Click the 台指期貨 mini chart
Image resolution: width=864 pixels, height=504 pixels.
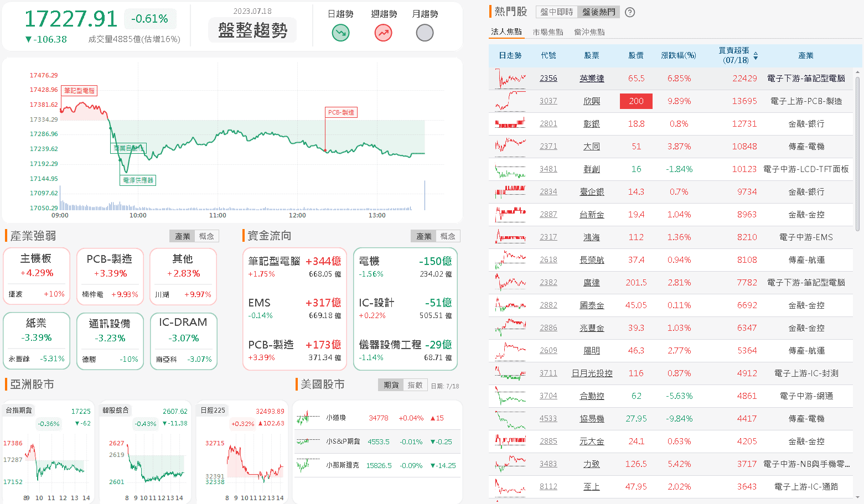[48, 453]
